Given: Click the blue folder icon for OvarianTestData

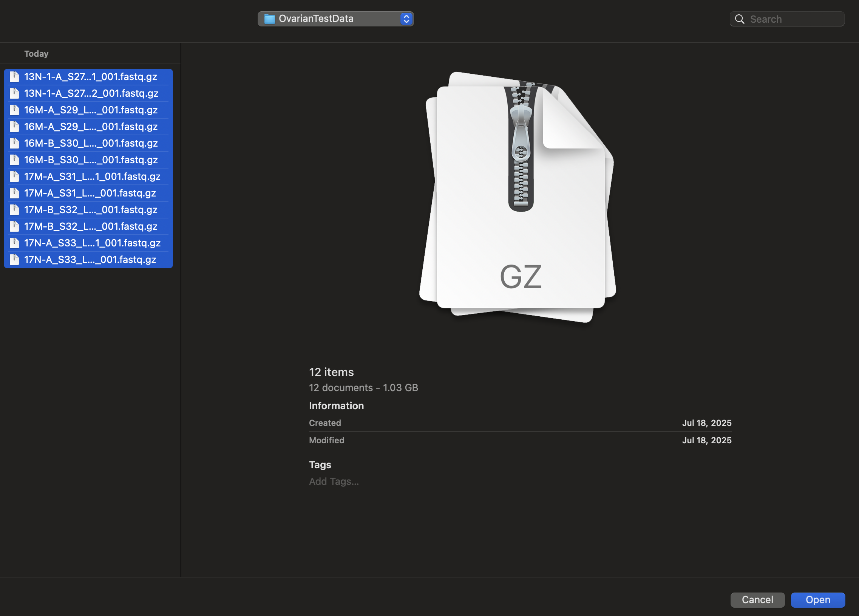Looking at the screenshot, I should (x=269, y=19).
